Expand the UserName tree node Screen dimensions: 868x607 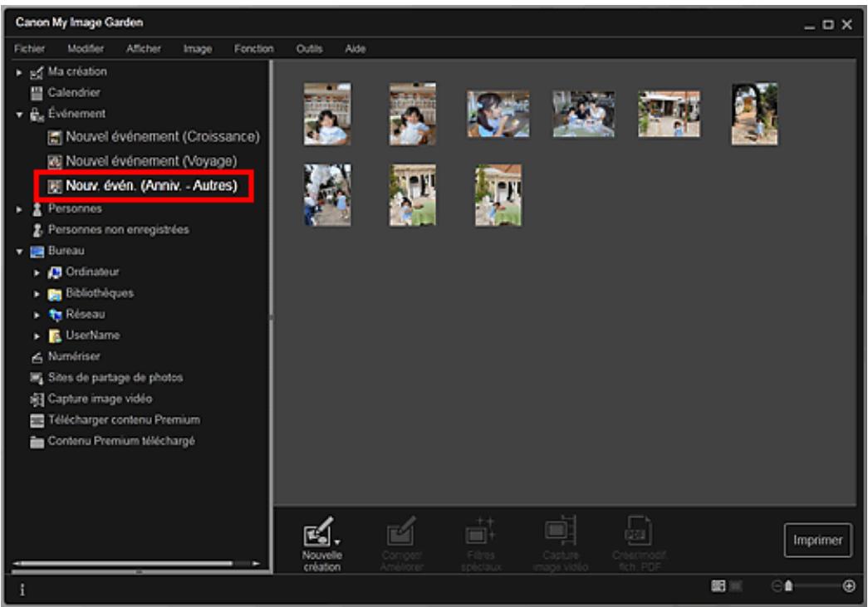point(37,335)
